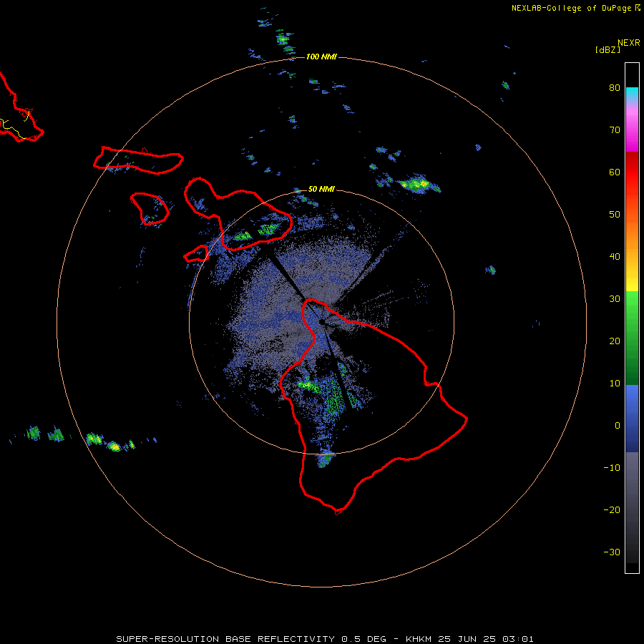Click the 0 value on the dBZ scale
The image size is (644, 644).
pos(618,426)
